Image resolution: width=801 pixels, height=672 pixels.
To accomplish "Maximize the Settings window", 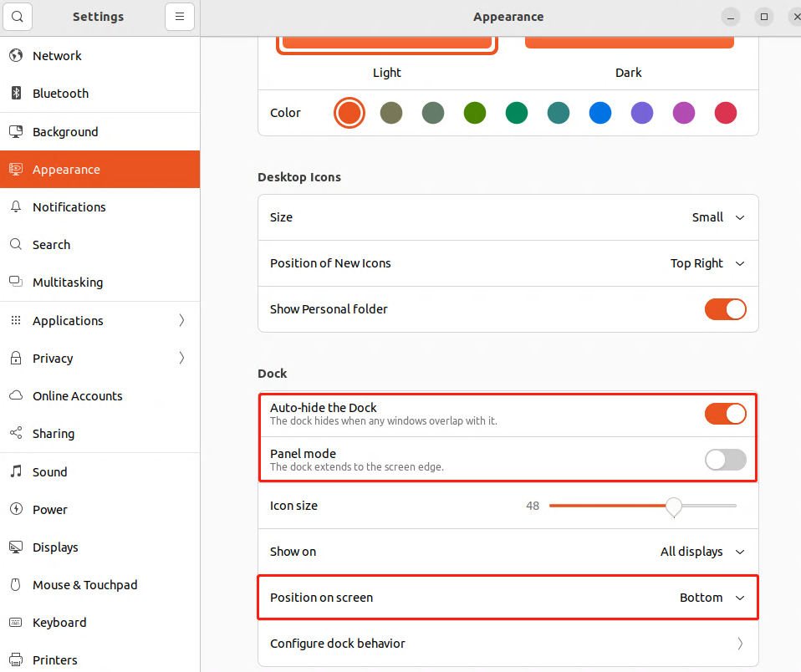I will [x=764, y=17].
